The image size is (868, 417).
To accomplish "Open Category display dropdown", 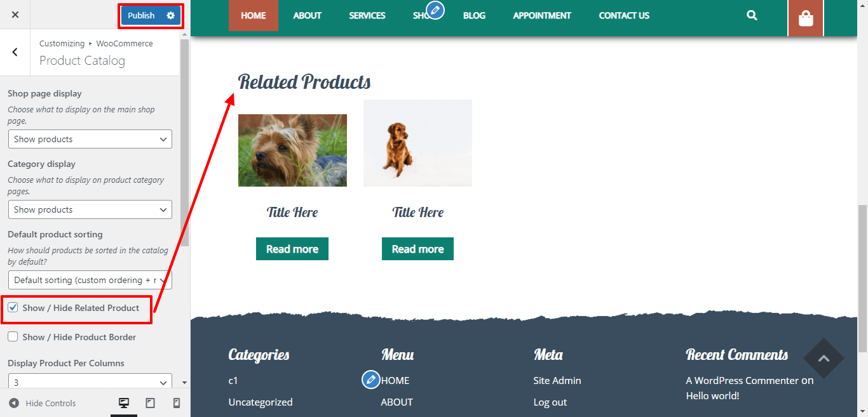I will pyautogui.click(x=90, y=209).
